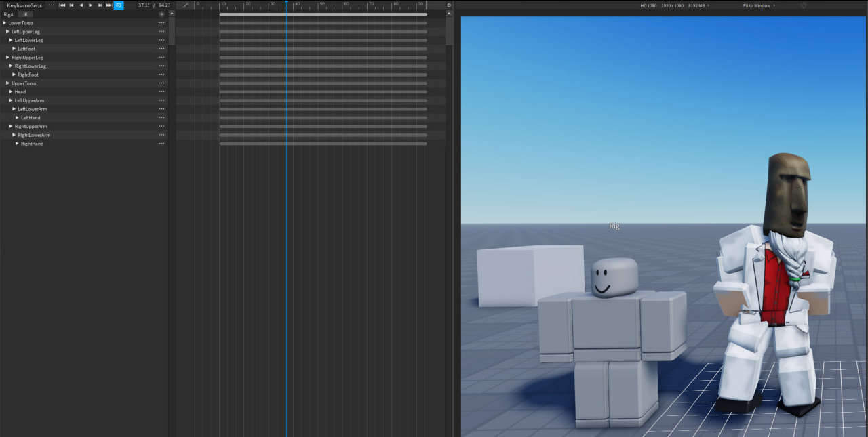
Task: Click the timeline ruler near frame 50
Action: [x=321, y=5]
